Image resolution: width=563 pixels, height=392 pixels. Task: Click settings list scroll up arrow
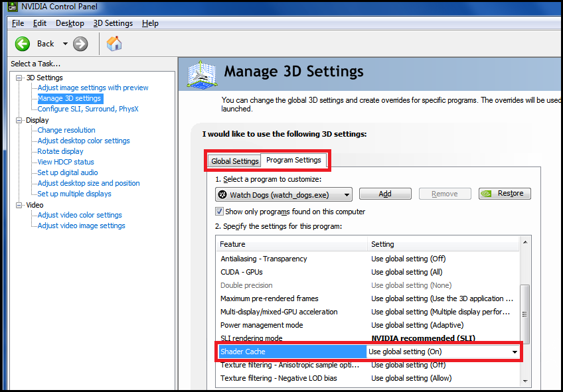[x=525, y=242]
